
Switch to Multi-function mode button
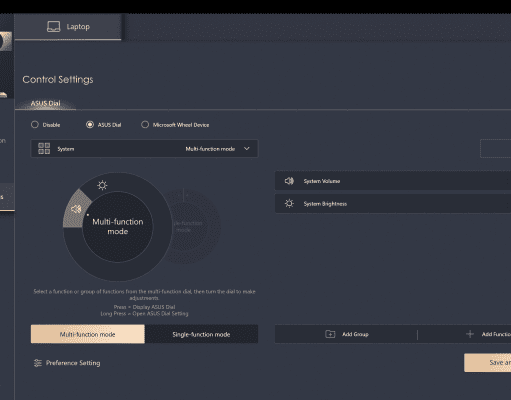click(88, 334)
